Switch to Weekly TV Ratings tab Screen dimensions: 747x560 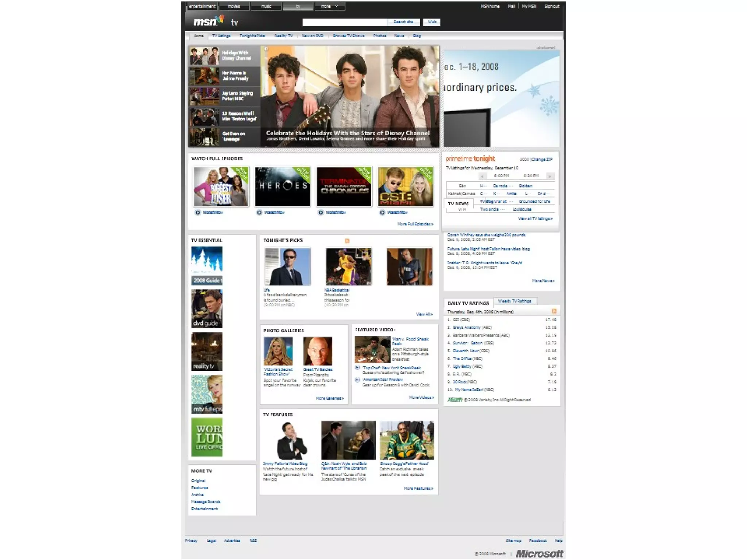[514, 301]
